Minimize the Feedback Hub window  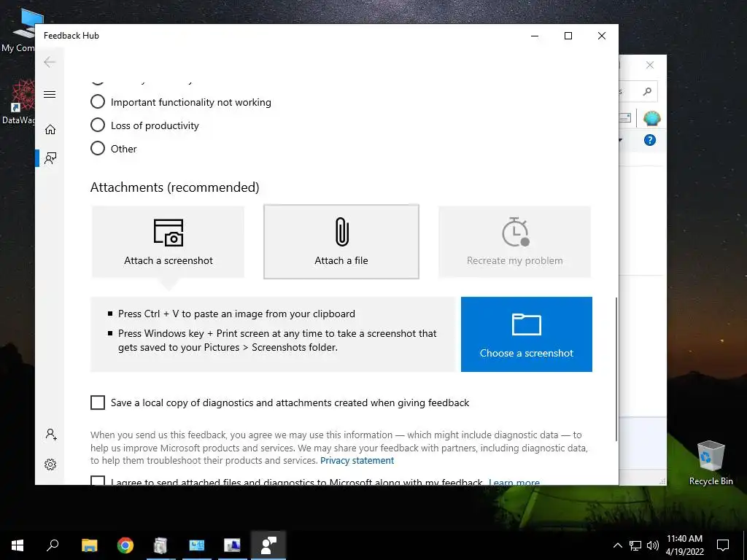(x=535, y=36)
